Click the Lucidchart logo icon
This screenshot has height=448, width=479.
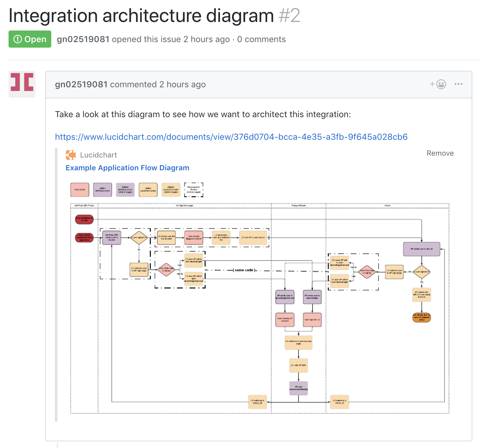71,155
